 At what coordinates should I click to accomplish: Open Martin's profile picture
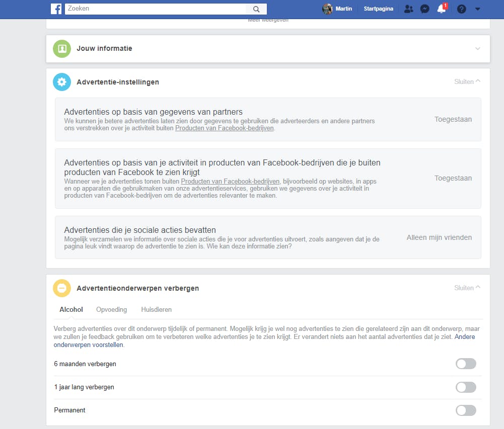[x=327, y=9]
